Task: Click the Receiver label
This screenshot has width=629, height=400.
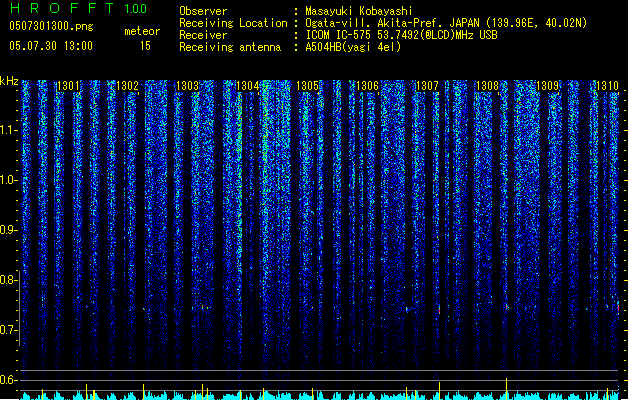Action: [203, 35]
